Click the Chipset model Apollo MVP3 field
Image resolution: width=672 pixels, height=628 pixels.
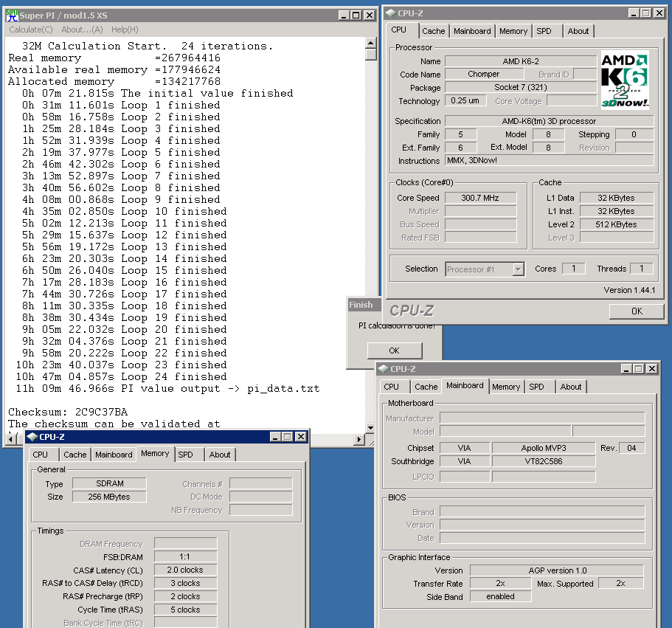pyautogui.click(x=544, y=448)
